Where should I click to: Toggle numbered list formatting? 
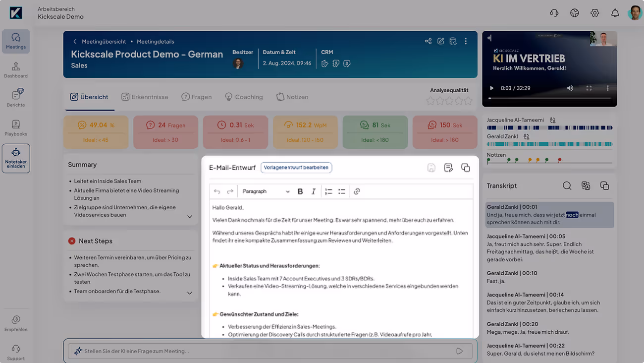(328, 191)
